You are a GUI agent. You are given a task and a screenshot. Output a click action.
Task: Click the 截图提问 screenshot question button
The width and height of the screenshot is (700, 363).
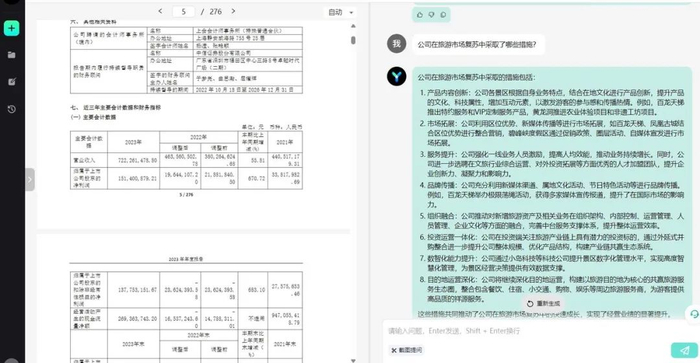coord(407,350)
